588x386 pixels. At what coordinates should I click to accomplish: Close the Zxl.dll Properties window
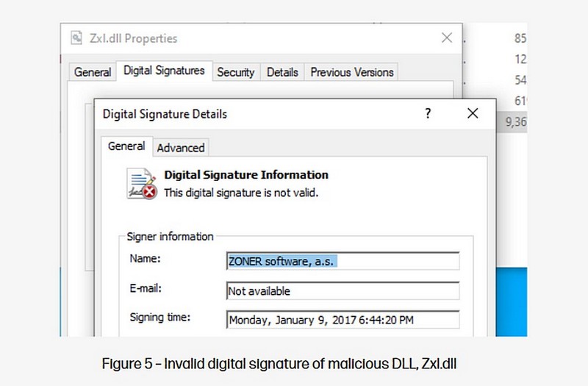click(x=446, y=37)
